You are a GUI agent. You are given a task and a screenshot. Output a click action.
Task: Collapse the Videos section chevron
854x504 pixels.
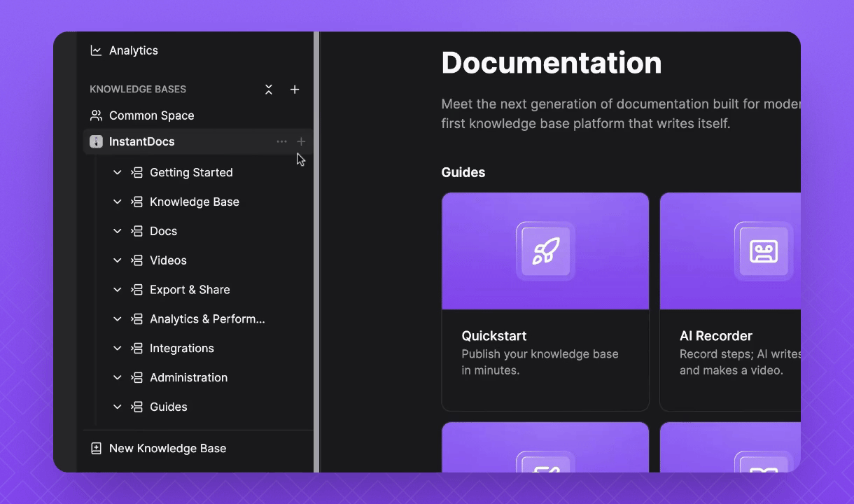118,260
